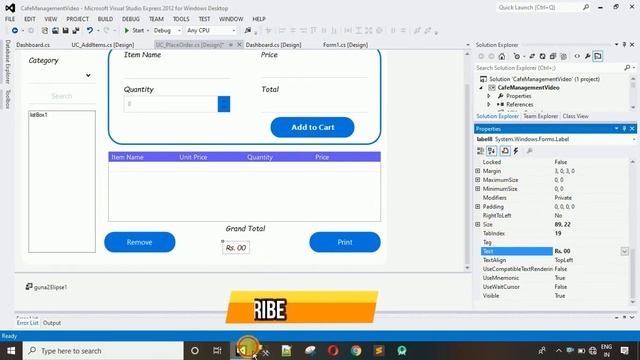The width and height of the screenshot is (640, 360).
Task: Open Task View from taskbar
Action: pos(217,351)
